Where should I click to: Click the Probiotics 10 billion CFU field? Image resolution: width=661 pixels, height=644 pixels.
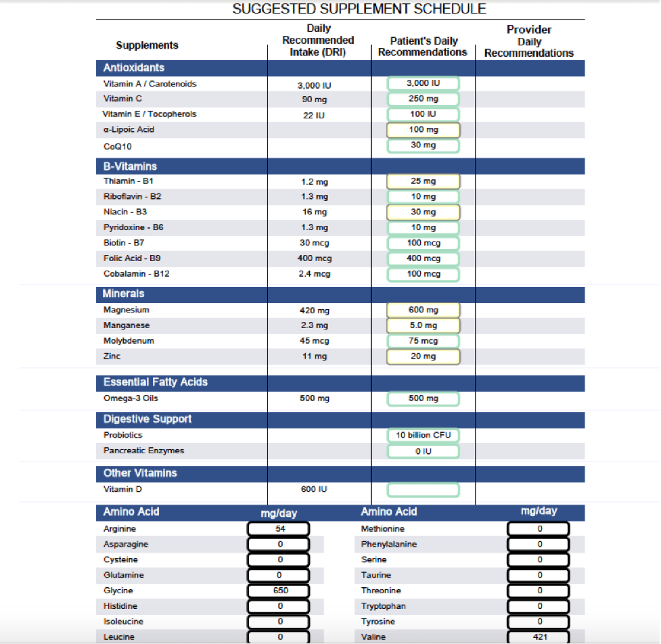pyautogui.click(x=423, y=435)
